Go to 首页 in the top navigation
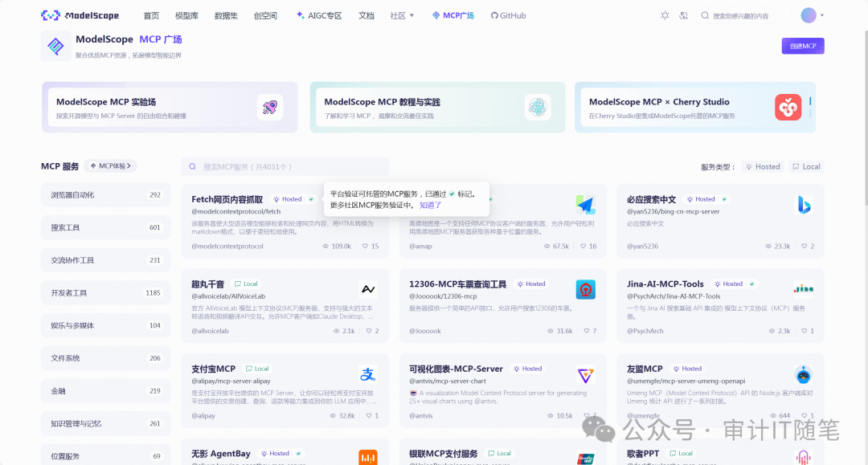868x465 pixels. pyautogui.click(x=151, y=15)
